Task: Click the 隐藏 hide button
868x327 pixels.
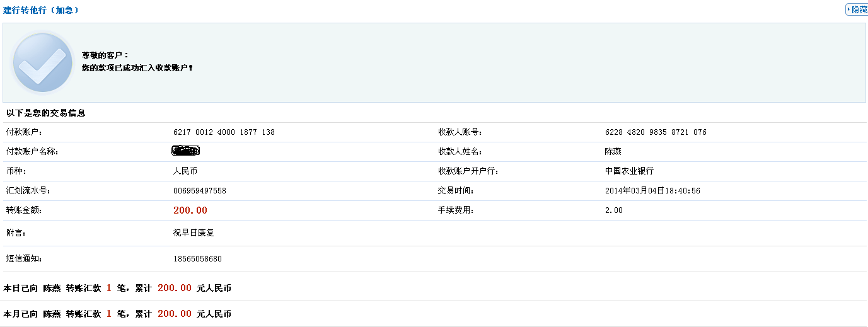Action: pos(858,9)
